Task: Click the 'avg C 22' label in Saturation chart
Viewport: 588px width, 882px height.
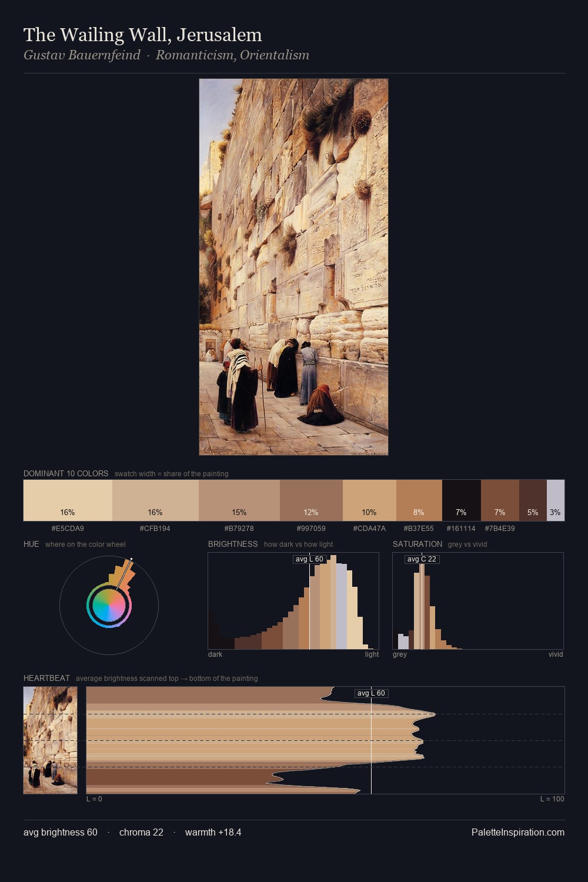Action: pyautogui.click(x=422, y=559)
